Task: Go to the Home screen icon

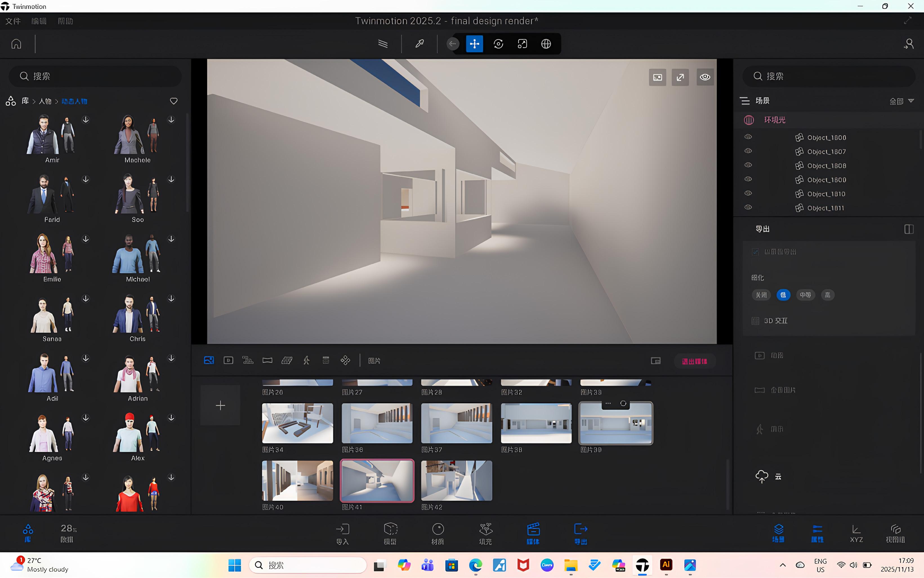Action: click(x=16, y=44)
